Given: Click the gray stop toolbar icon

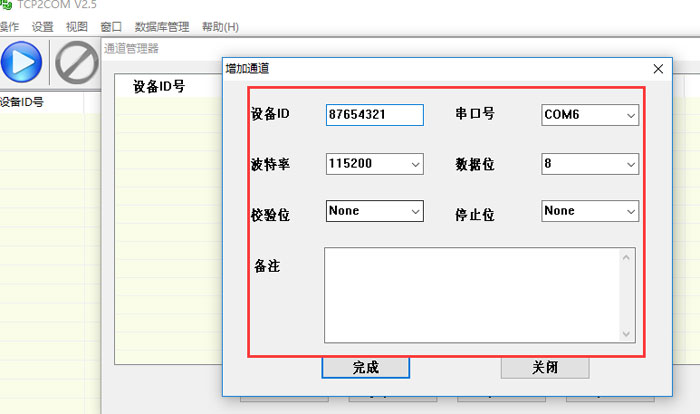Looking at the screenshot, I should pyautogui.click(x=76, y=63).
